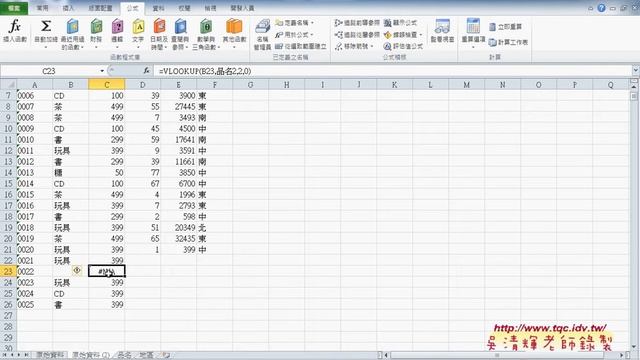The image size is (640, 360).
Task: Expand the Define Name dropdown arrow
Action: pos(312,23)
